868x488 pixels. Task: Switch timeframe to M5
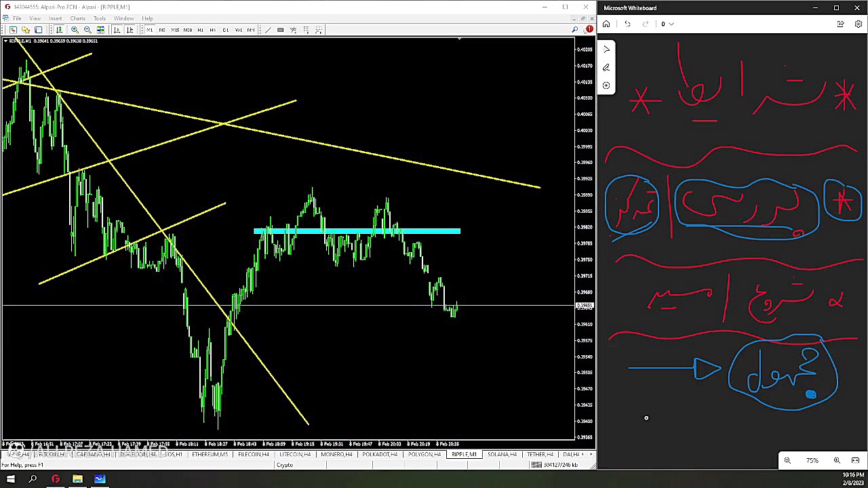[162, 30]
